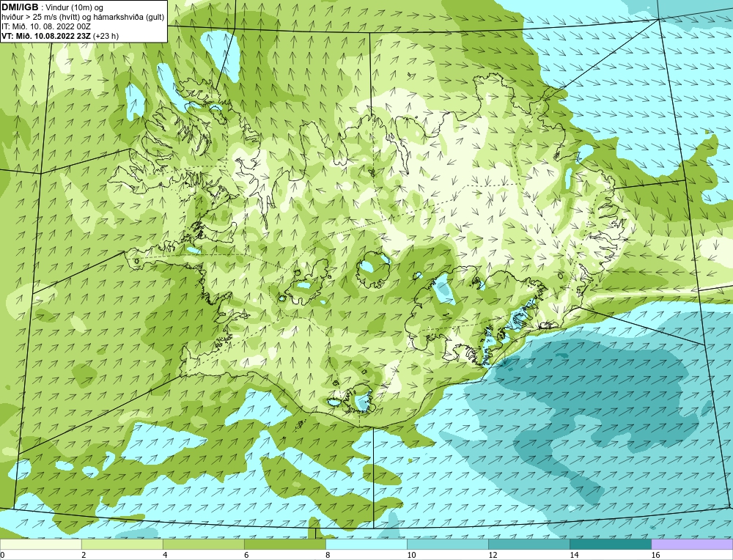The width and height of the screenshot is (733, 560).
Task: Click the 14–16 m/s dark teal legend swatch
Action: coord(610,544)
